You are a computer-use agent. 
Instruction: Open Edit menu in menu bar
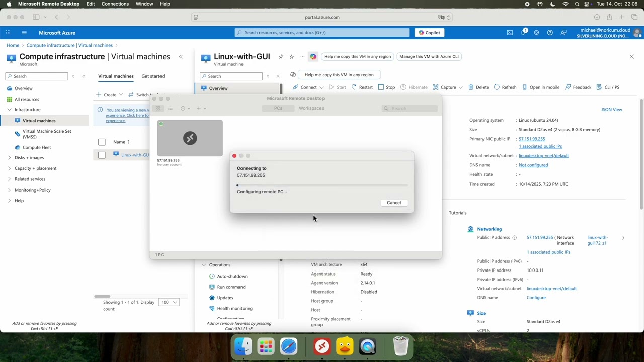tap(91, 4)
